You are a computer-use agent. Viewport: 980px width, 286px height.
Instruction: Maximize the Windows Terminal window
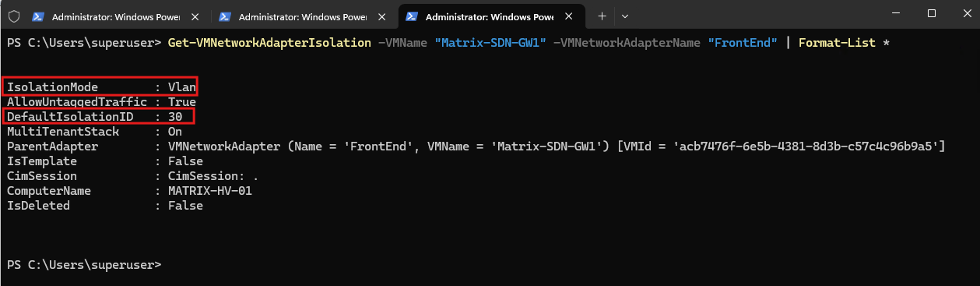932,13
